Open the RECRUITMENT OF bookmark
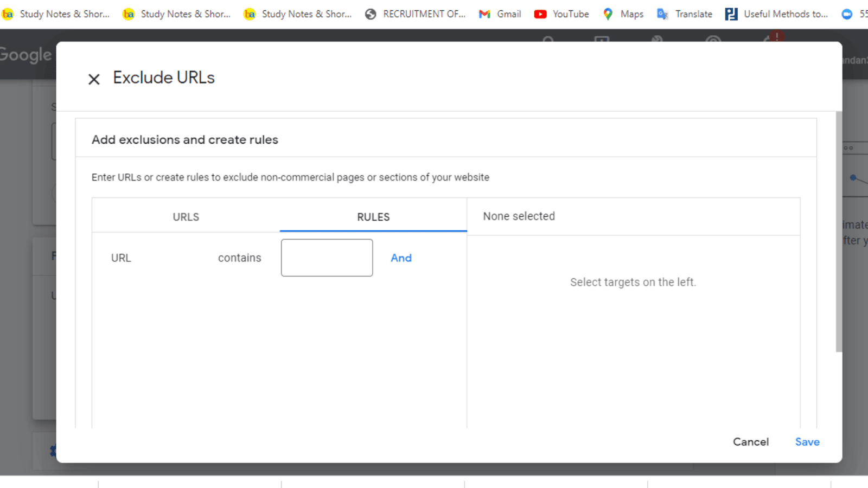Viewport: 868px width, 488px height. click(415, 14)
